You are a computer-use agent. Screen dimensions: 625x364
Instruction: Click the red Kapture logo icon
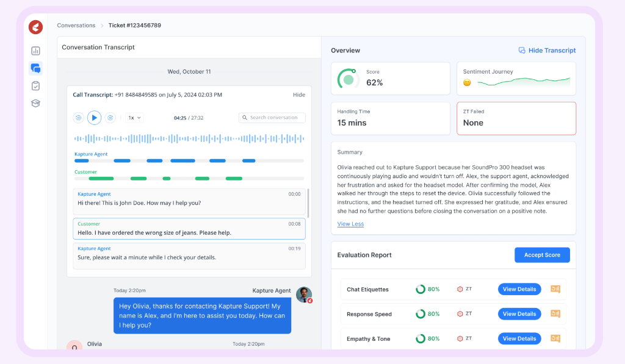35,27
